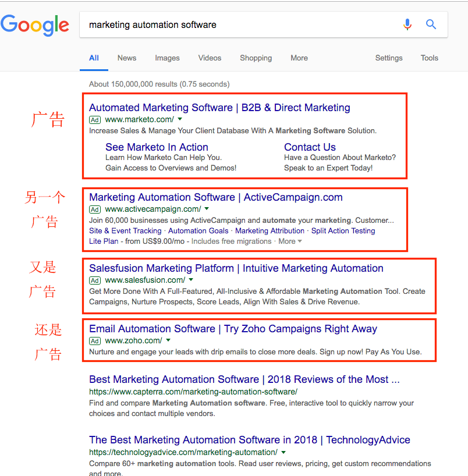Open 'See Marketo In Action' sitelink
This screenshot has width=468, height=476.
tap(157, 147)
